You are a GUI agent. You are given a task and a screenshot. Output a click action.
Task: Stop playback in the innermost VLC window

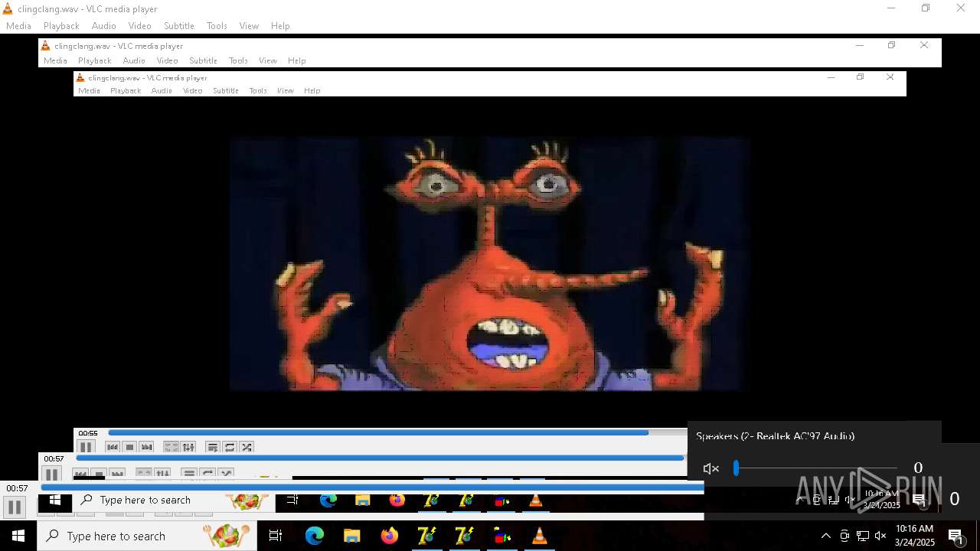(x=129, y=447)
